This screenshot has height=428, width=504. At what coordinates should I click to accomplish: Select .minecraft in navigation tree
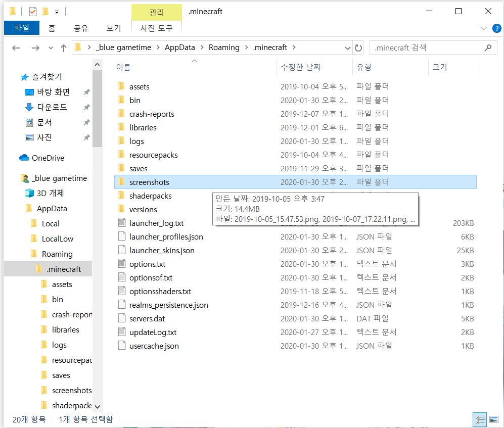click(x=64, y=269)
